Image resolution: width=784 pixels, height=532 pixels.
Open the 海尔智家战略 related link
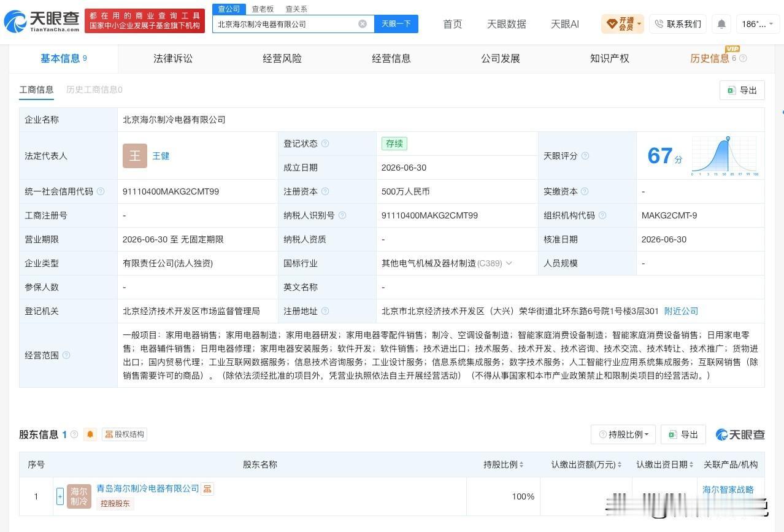coord(728,490)
